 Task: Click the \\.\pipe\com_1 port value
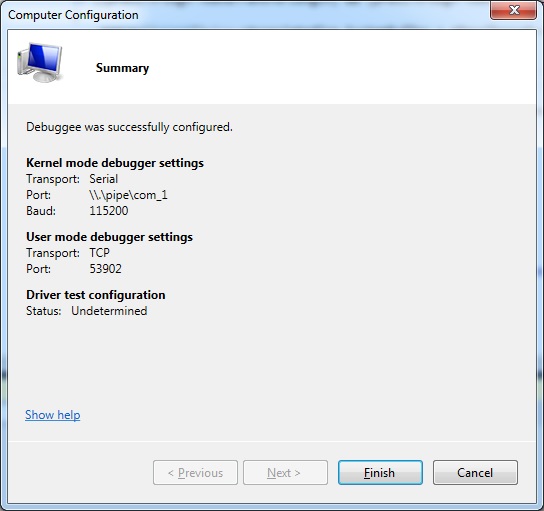pyautogui.click(x=128, y=195)
